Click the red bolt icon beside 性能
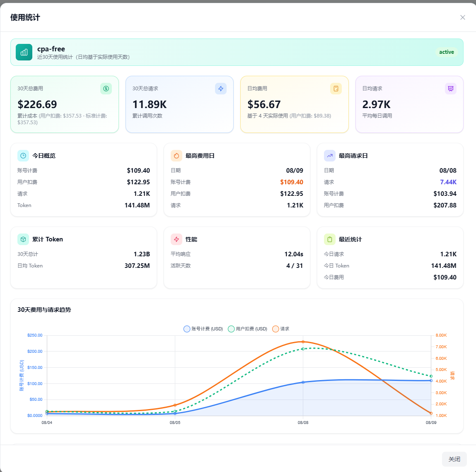The width and height of the screenshot is (476, 472). coord(176,239)
